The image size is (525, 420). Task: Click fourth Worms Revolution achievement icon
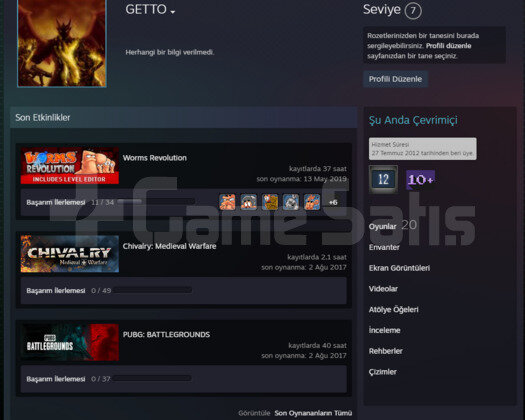pos(291,202)
